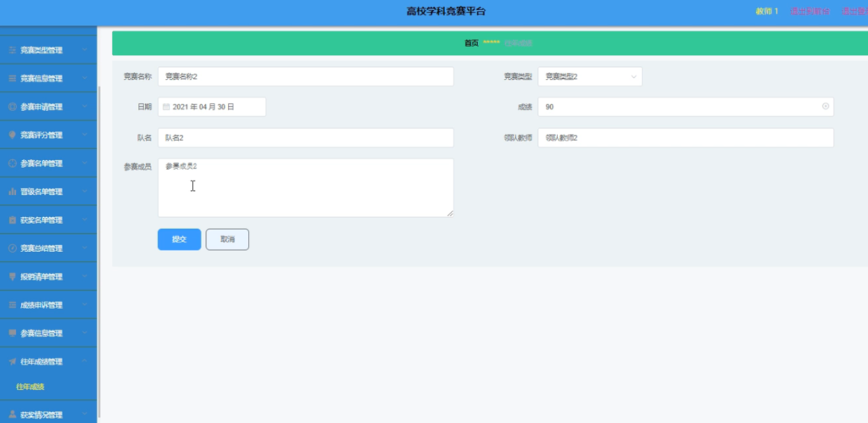Click the 竞赛总结管理 compass icon
The height and width of the screenshot is (423, 868).
click(x=12, y=248)
